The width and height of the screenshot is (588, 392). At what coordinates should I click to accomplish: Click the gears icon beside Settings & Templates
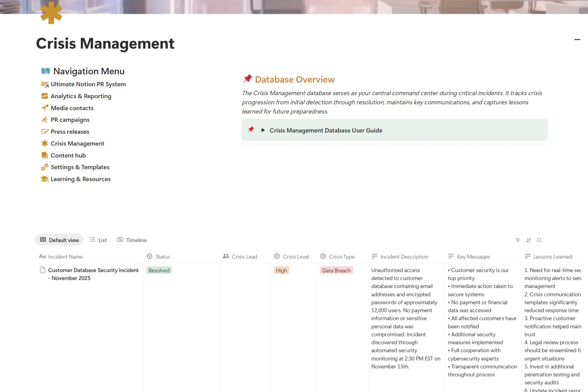(45, 167)
